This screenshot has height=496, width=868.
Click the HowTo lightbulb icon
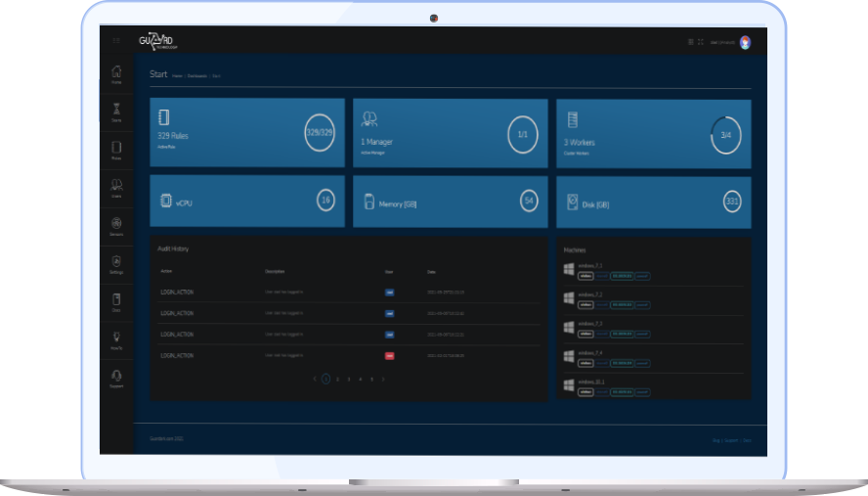116,339
